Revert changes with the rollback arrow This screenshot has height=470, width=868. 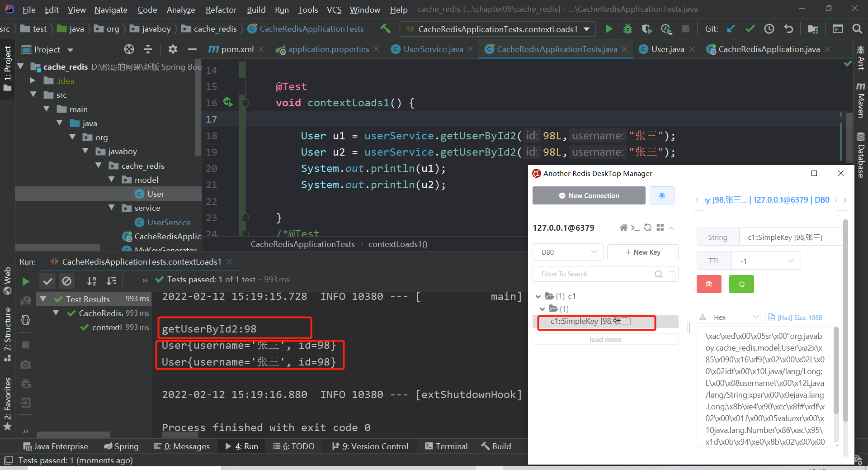point(788,29)
